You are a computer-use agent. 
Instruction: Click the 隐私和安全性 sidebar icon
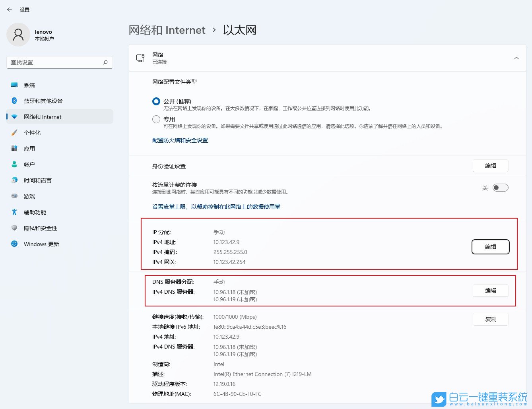(x=14, y=228)
